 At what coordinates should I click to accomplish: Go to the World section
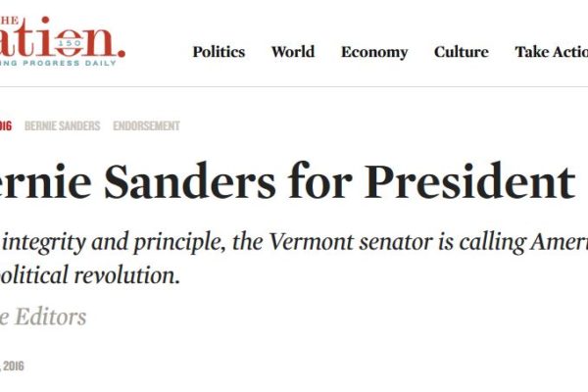[x=292, y=52]
